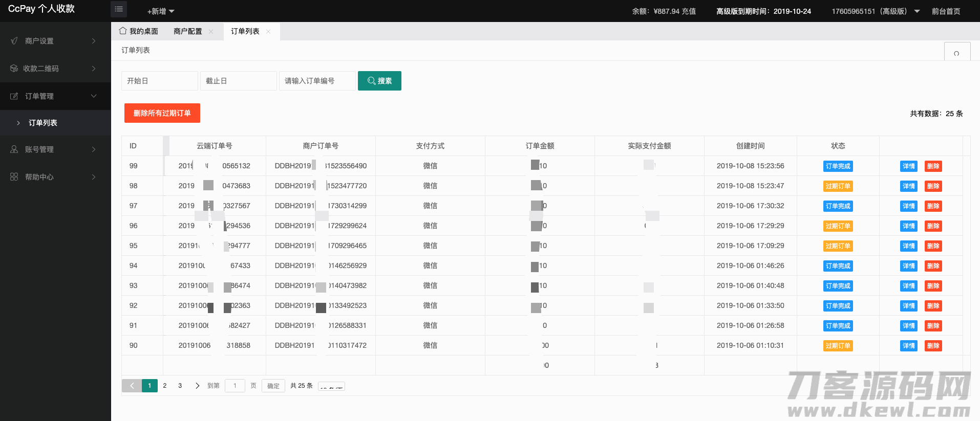This screenshot has height=421, width=980.
Task: Click the 账号管理 user icon
Action: pos(14,149)
